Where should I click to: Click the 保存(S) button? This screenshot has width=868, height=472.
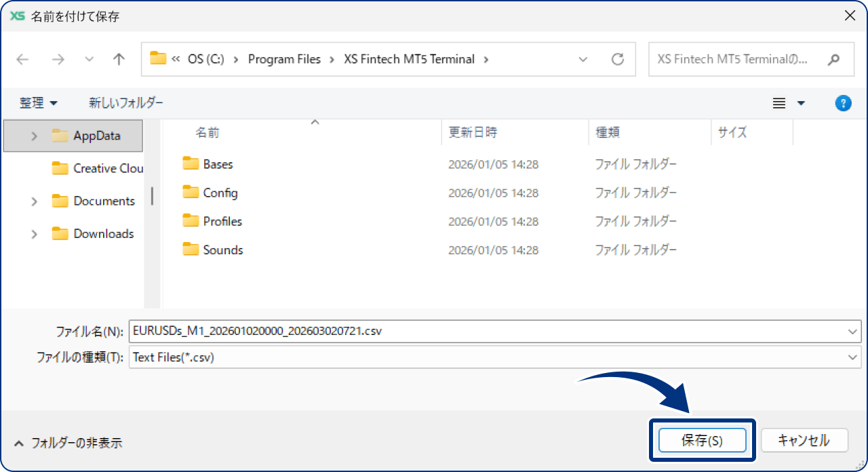coord(702,441)
